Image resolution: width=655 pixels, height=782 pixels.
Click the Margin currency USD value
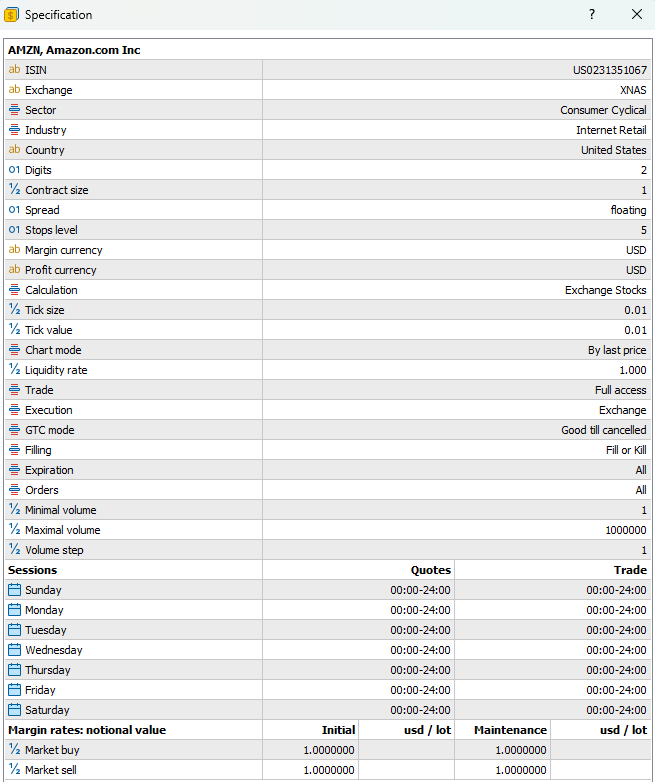click(636, 250)
